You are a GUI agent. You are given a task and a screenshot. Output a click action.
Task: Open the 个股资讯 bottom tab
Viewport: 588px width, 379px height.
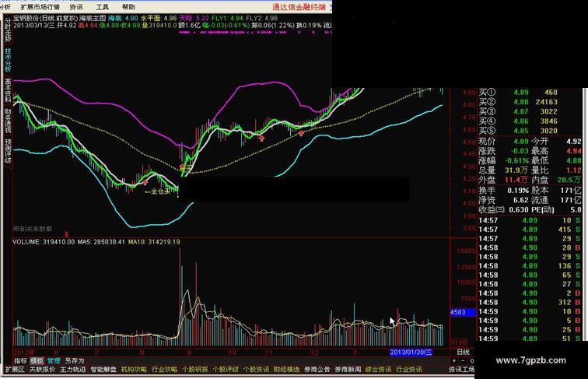[x=256, y=370]
